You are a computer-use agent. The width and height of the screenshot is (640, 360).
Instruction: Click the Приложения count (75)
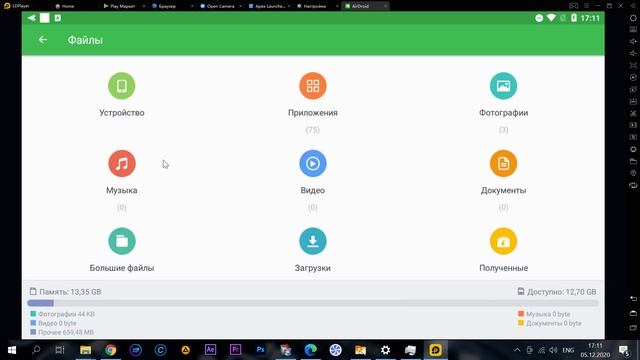click(x=313, y=130)
